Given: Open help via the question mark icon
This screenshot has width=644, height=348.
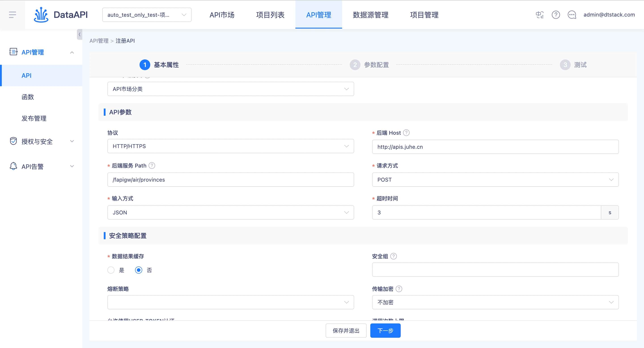Looking at the screenshot, I should [556, 15].
